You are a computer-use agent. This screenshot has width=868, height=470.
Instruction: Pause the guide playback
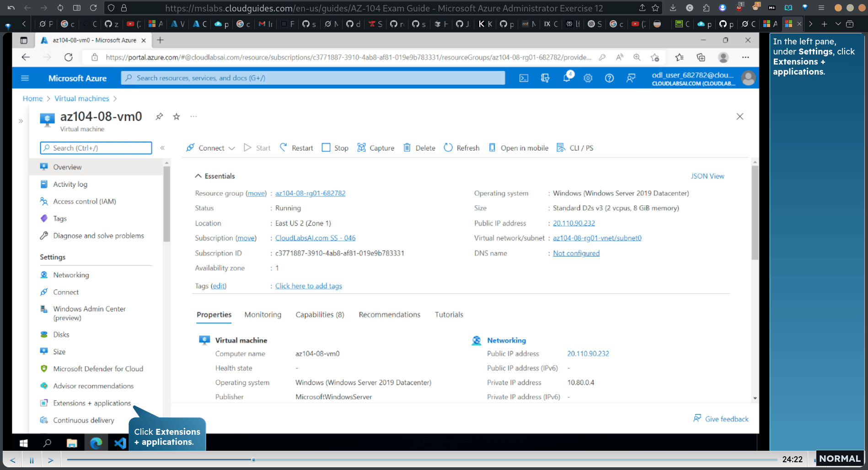point(32,460)
